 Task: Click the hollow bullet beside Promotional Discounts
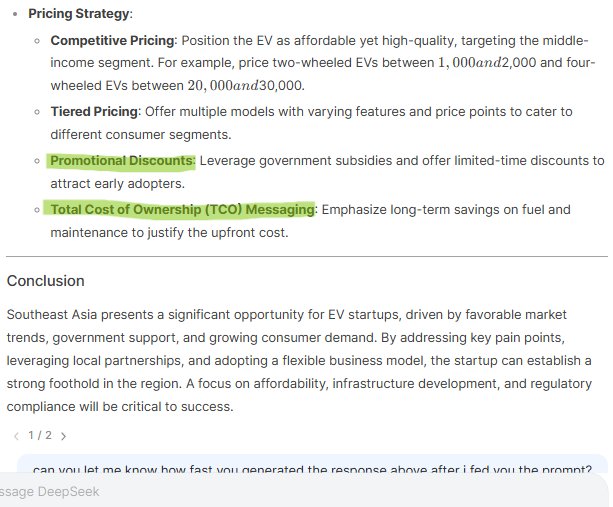(x=37, y=160)
